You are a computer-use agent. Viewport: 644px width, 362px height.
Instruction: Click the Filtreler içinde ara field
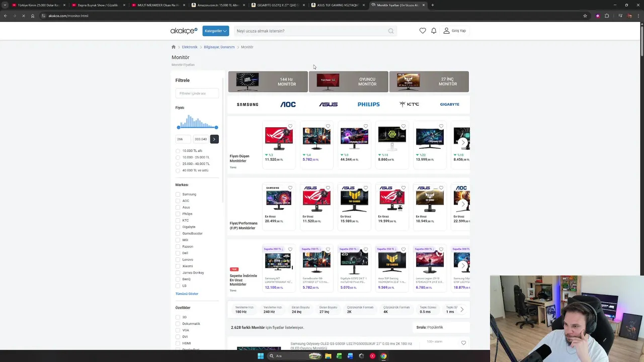click(197, 94)
